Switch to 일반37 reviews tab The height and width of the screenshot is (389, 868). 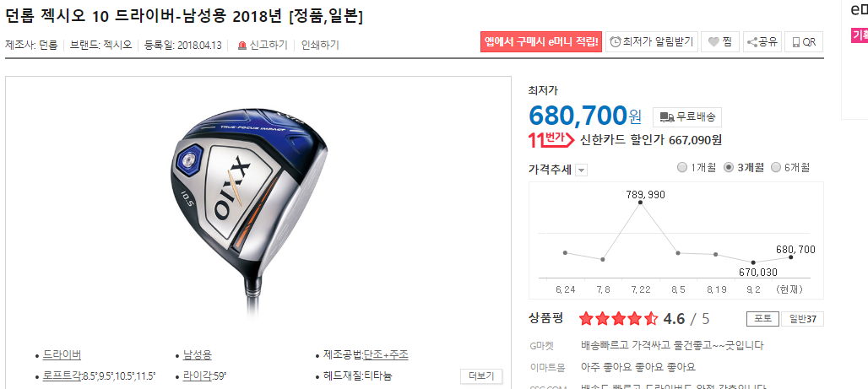803,319
